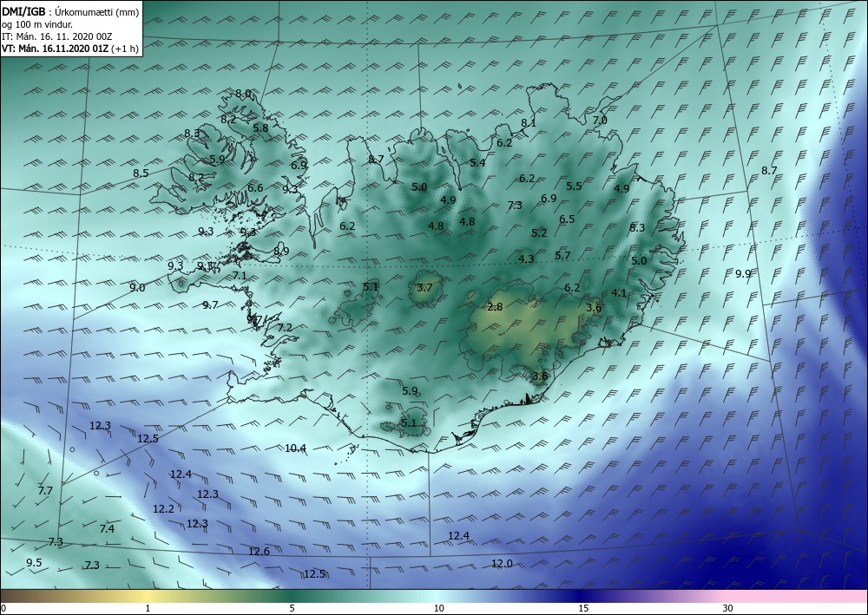The image size is (868, 615).
Task: Click the 10 tick label on color scale
Action: pyautogui.click(x=438, y=608)
